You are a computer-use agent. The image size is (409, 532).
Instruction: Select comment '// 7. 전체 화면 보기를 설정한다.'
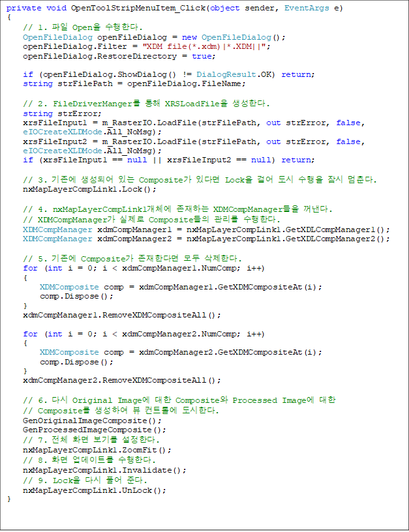click(x=91, y=440)
